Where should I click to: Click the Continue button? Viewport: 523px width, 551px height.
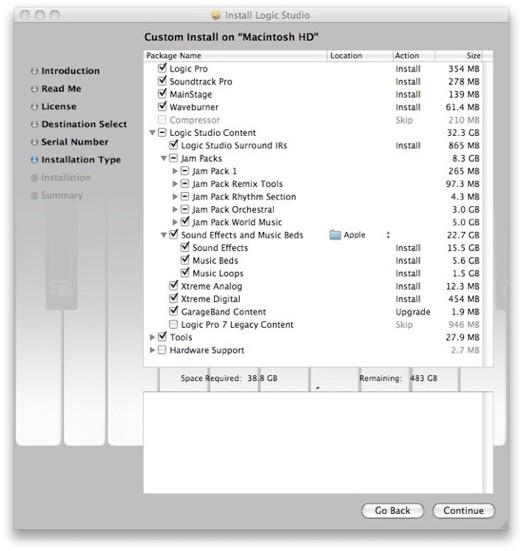point(463,511)
